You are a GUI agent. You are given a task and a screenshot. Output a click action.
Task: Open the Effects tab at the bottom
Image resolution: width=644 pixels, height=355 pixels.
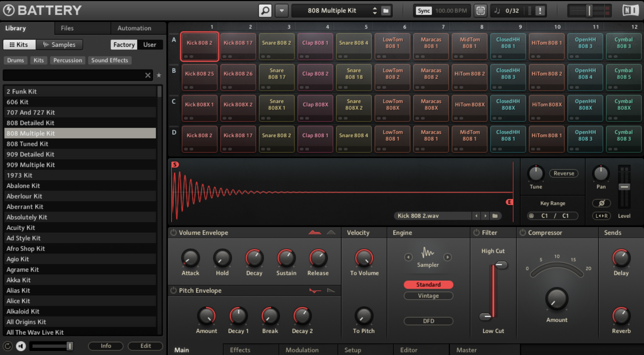click(x=240, y=350)
